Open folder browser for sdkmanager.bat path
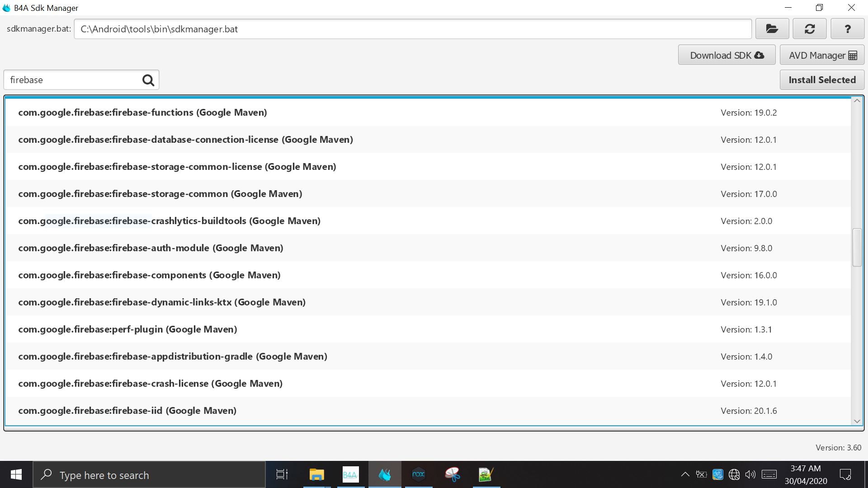The height and width of the screenshot is (488, 868). pos(772,29)
